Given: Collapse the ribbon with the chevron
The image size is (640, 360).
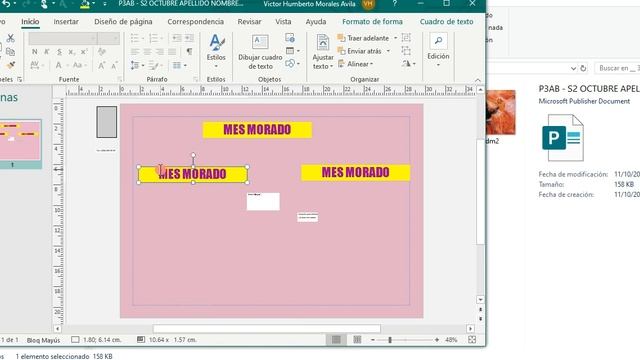Looking at the screenshot, I should coord(478,80).
